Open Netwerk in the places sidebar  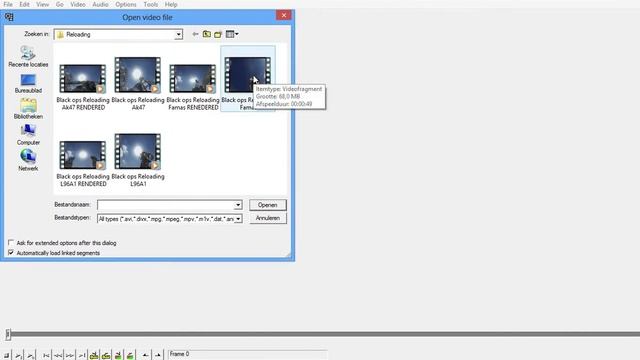point(28,160)
